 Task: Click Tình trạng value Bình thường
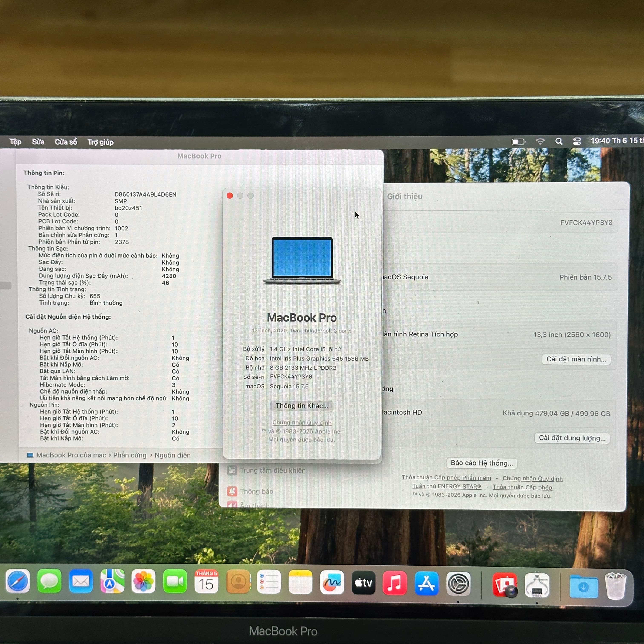tap(106, 303)
